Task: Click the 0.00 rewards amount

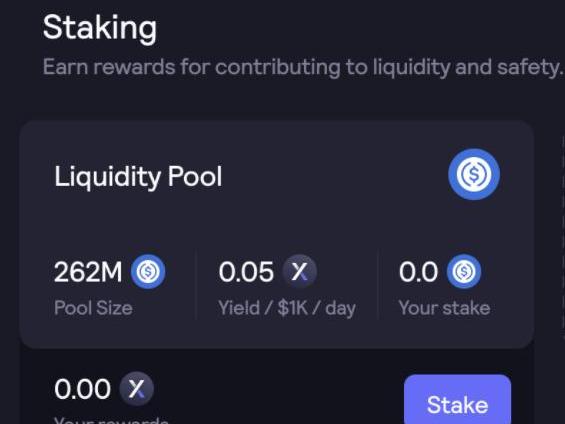Action: [82, 389]
